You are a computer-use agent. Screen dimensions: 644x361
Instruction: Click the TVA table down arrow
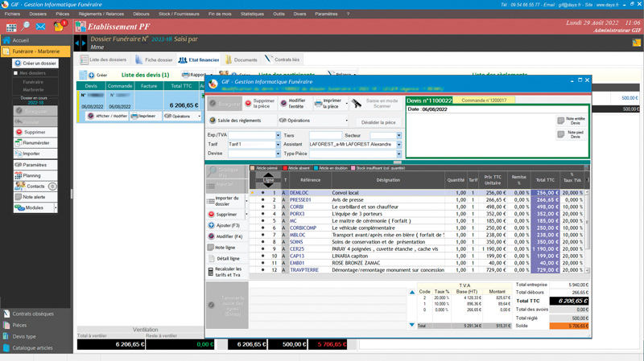point(412,325)
